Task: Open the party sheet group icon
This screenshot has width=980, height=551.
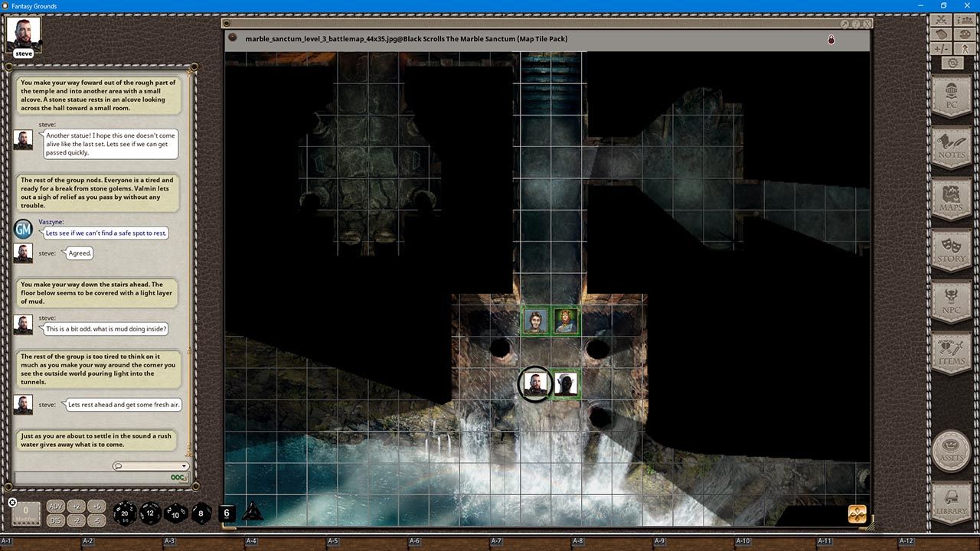Action: click(965, 20)
